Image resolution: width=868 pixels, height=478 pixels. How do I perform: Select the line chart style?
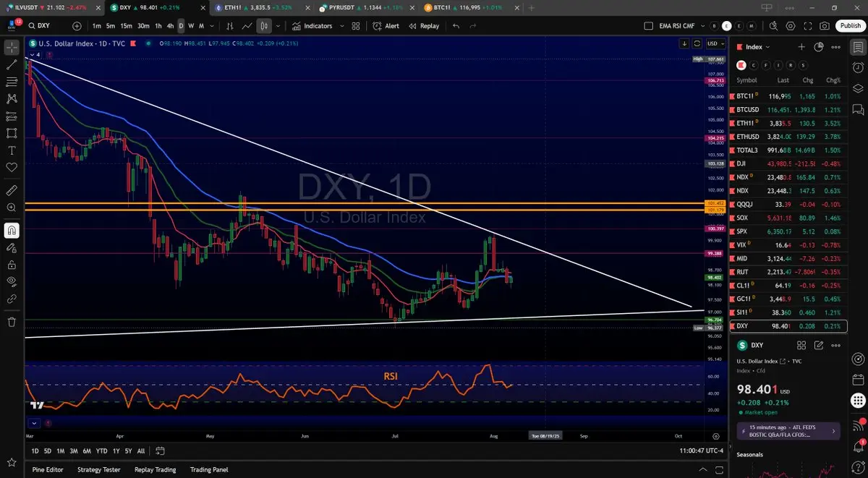[x=247, y=25]
